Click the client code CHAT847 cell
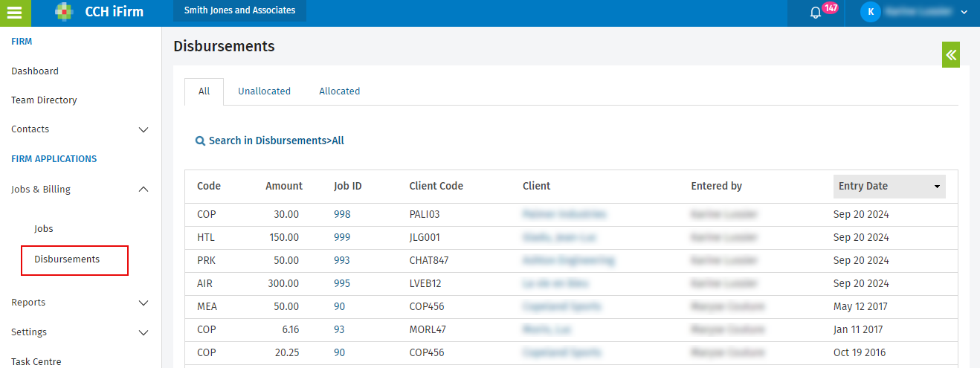The height and width of the screenshot is (368, 980). [429, 260]
